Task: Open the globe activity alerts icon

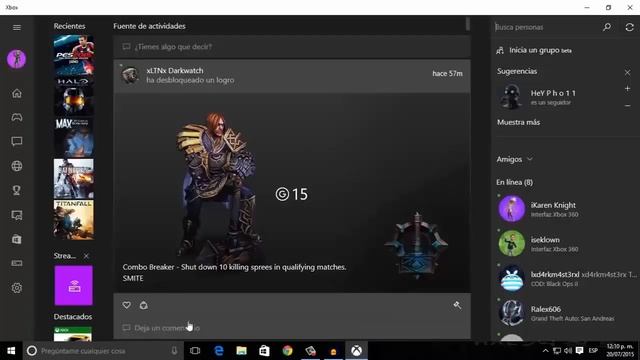Action: [17, 166]
